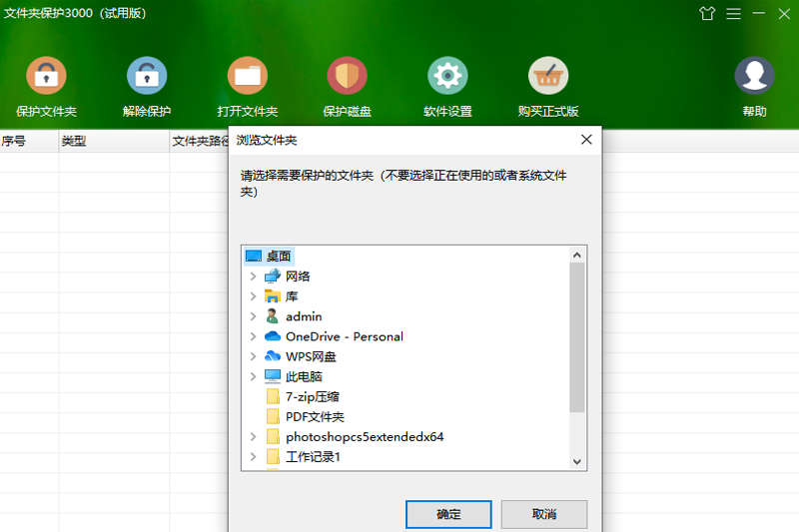The height and width of the screenshot is (532, 799).
Task: Click the folder tree scrollbar down arrow
Action: pos(577,461)
